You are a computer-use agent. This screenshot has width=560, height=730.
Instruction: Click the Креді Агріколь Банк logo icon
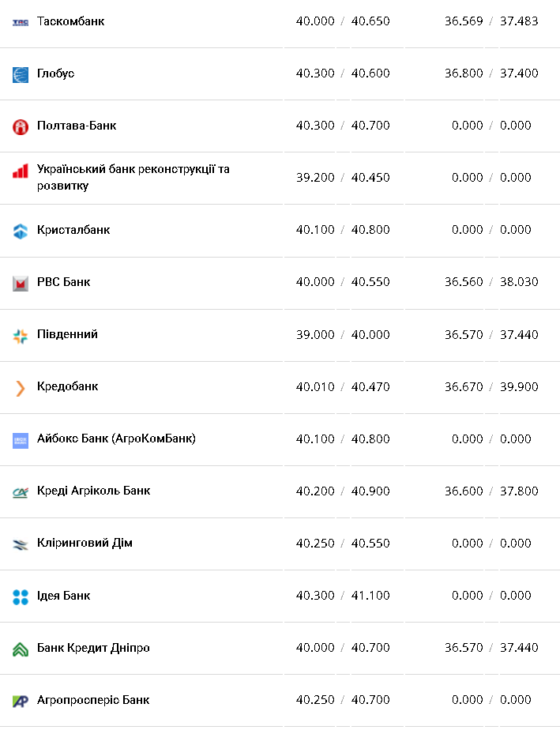pos(21,492)
